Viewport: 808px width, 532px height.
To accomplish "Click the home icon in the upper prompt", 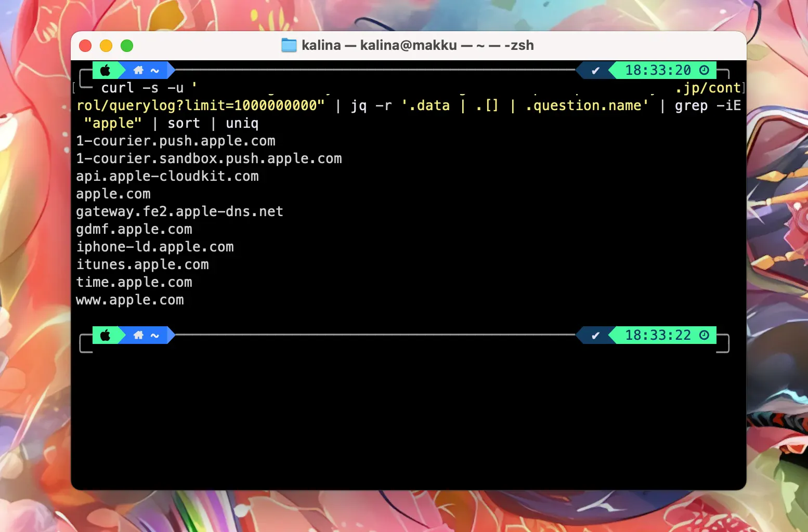I will [138, 70].
